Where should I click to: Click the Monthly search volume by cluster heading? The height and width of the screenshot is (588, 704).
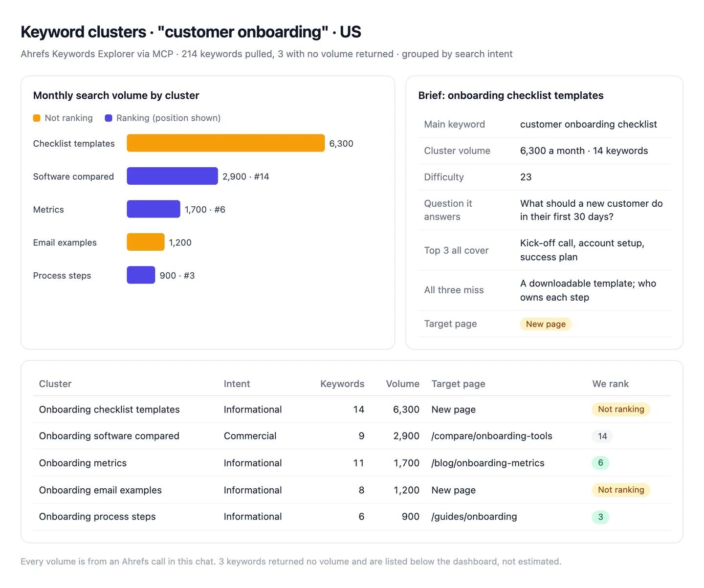coord(116,95)
